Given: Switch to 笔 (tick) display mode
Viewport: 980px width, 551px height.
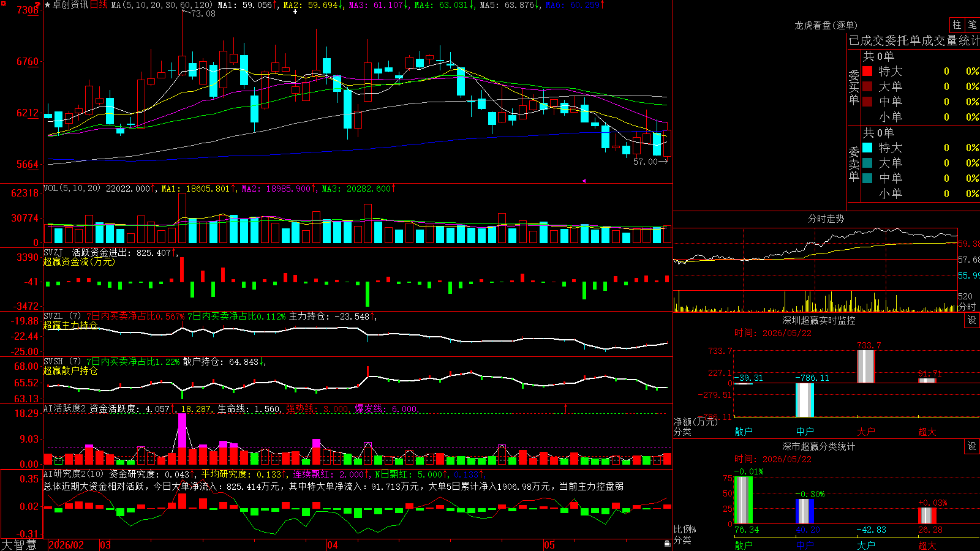Looking at the screenshot, I should [972, 25].
